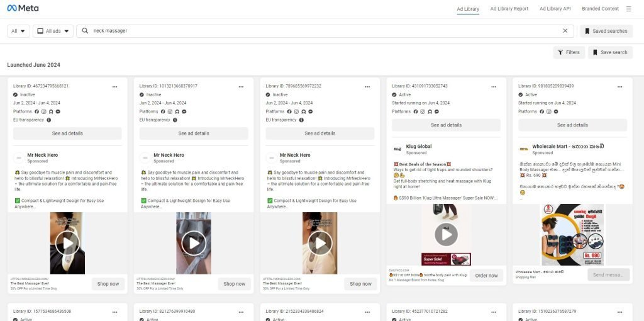This screenshot has height=321, width=644.
Task: Open the Ad Library API tab
Action: pyautogui.click(x=555, y=9)
